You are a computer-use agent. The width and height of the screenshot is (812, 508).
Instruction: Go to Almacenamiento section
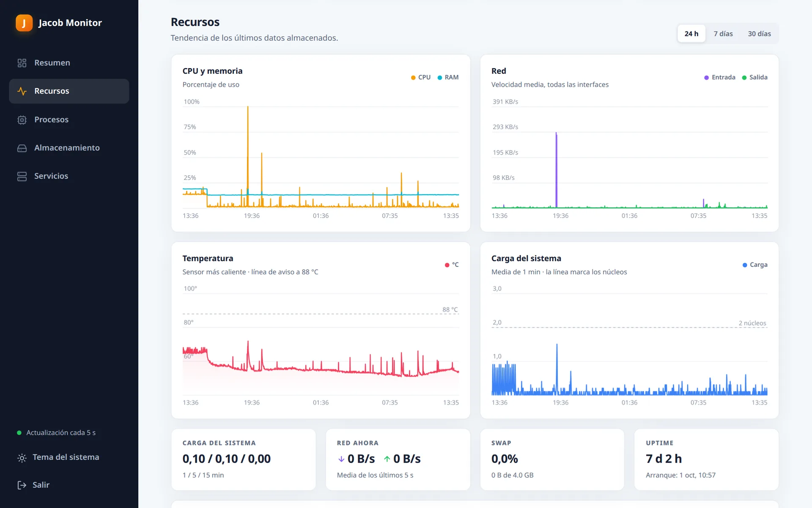[69, 148]
